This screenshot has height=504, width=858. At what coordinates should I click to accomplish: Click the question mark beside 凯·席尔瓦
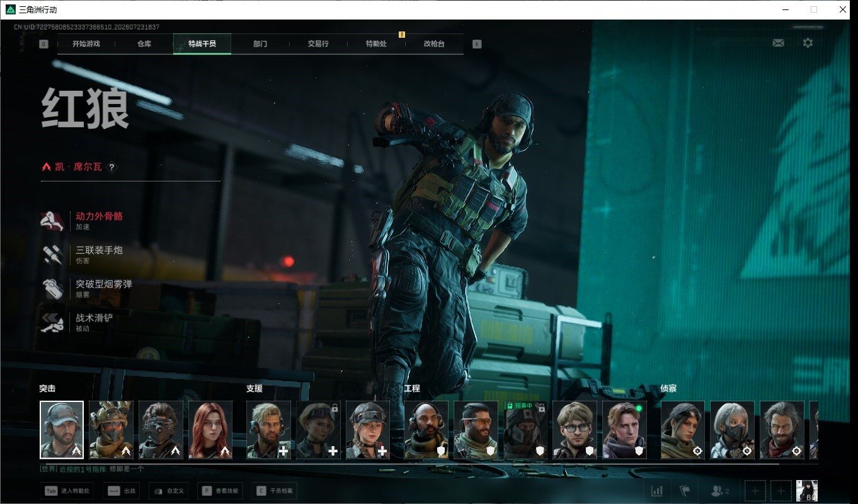[112, 167]
